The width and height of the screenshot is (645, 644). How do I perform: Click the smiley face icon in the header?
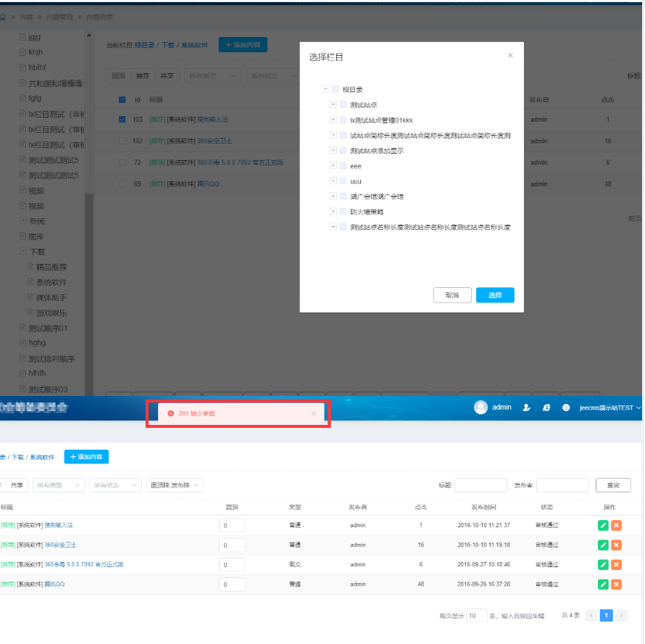pyautogui.click(x=566, y=408)
